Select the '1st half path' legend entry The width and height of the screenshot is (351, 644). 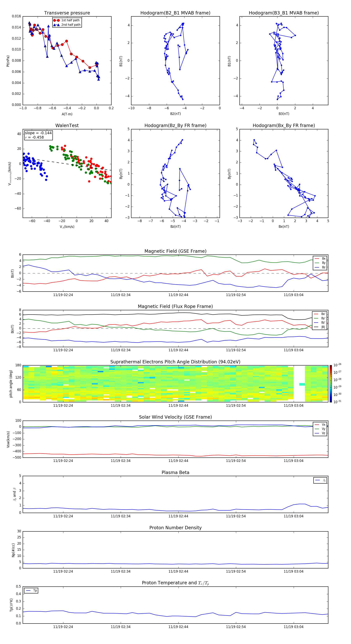(67, 20)
